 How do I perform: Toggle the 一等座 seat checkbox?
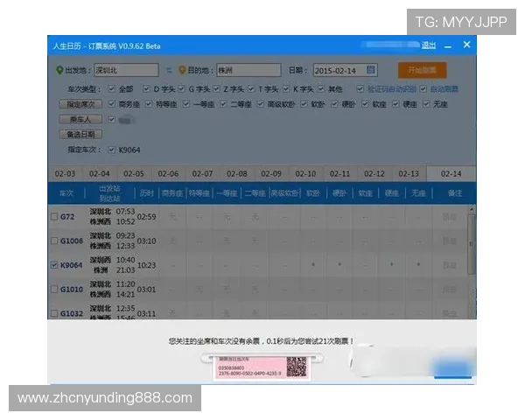[x=186, y=104]
